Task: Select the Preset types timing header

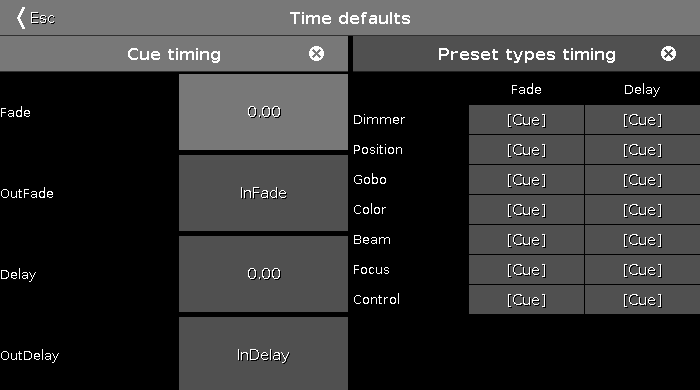Action: 526,54
